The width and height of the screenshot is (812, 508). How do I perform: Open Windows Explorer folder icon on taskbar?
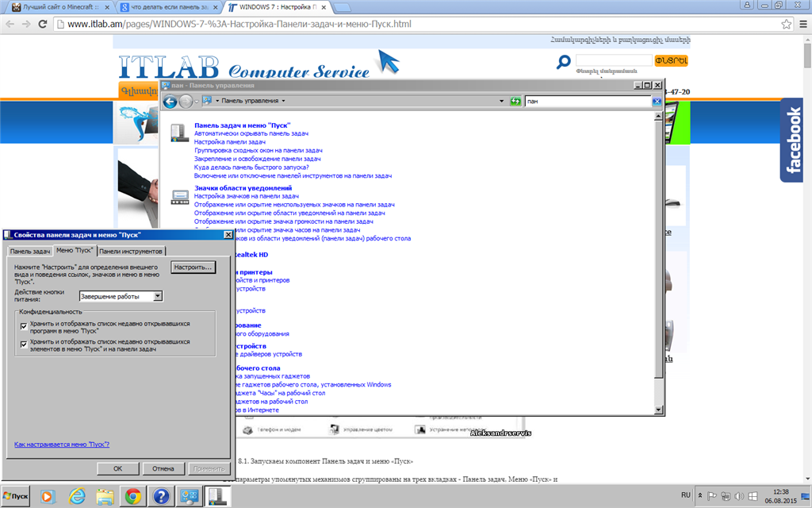(105, 497)
